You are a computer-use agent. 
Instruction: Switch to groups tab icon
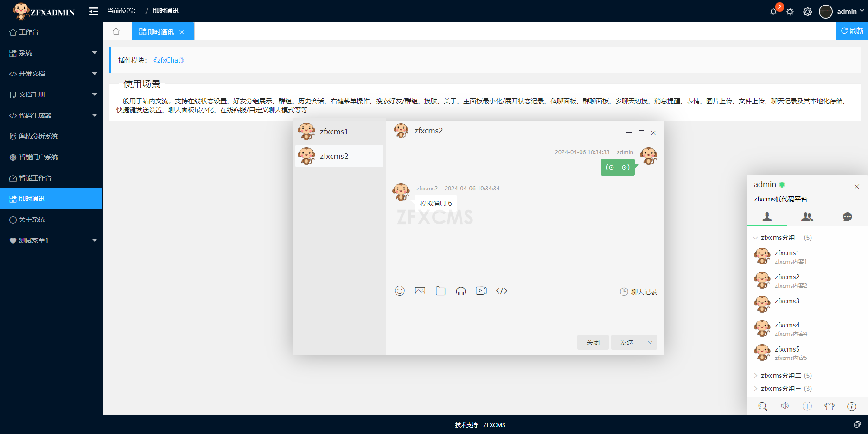pos(807,217)
